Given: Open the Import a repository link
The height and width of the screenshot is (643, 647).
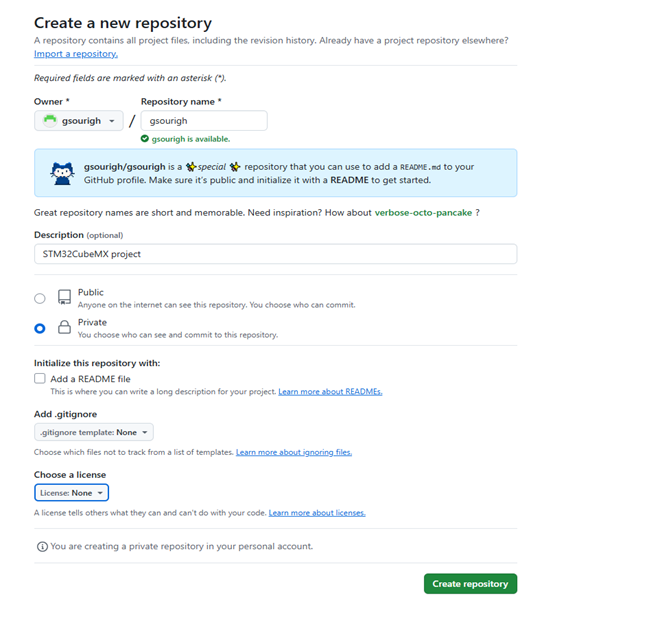Looking at the screenshot, I should (x=76, y=54).
